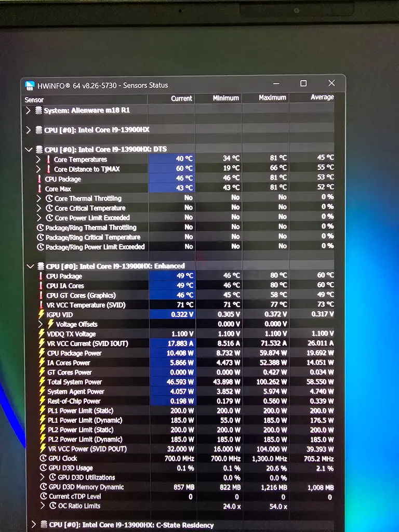The height and width of the screenshot is (532, 399).
Task: Click the thermometer icon beside CPU GT Cores (Graphics)
Action: (41, 295)
